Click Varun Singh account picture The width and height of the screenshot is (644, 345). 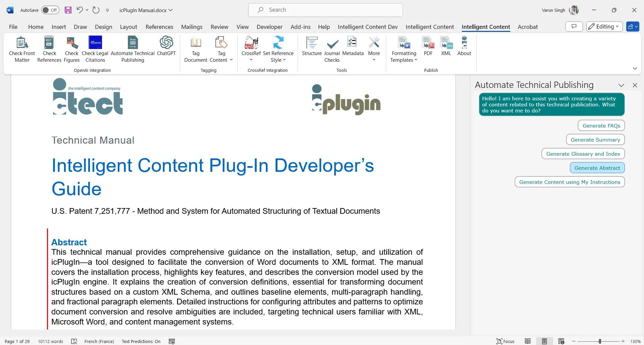coord(574,10)
